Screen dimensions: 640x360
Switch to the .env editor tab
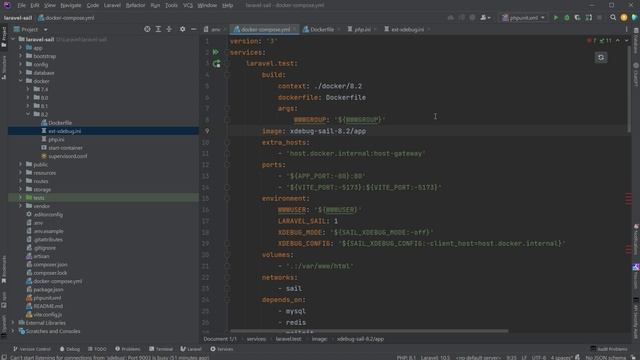pyautogui.click(x=215, y=29)
